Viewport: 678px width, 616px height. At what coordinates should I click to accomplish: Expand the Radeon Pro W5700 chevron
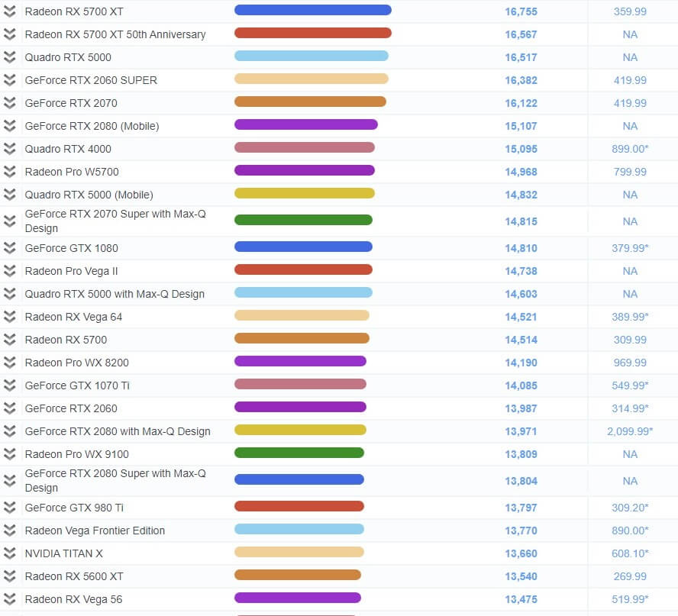pyautogui.click(x=9, y=172)
